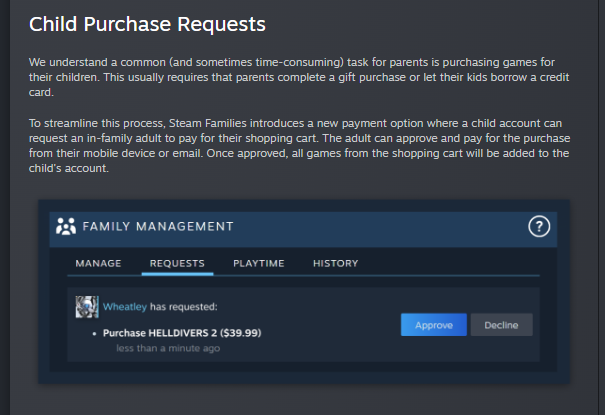Approve the HELLDIVERS 2 purchase request
605x415 pixels.
pos(434,325)
